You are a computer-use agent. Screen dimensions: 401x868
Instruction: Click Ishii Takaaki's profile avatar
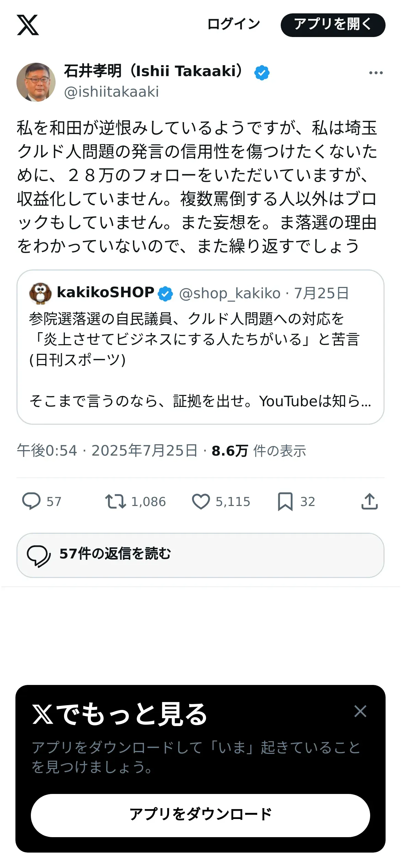36,82
